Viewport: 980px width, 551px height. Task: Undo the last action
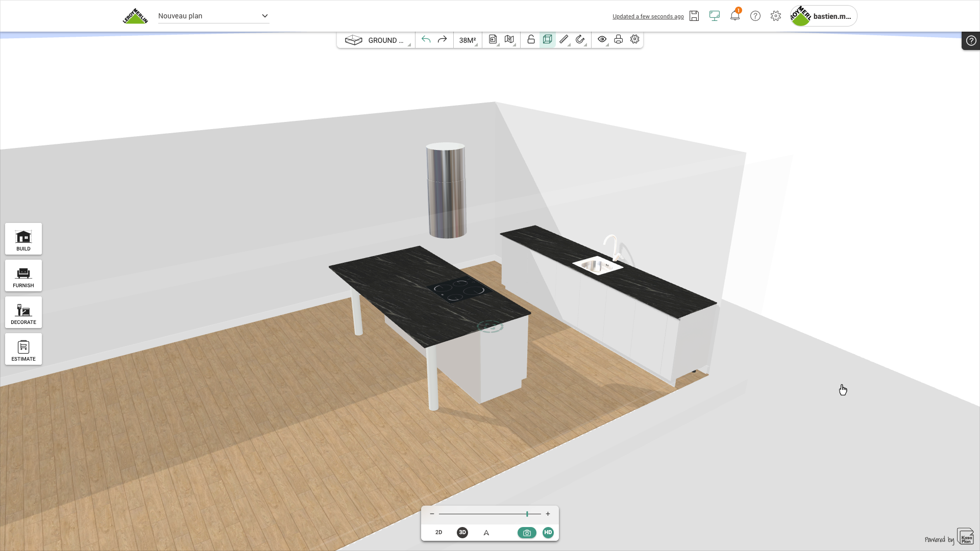tap(426, 39)
